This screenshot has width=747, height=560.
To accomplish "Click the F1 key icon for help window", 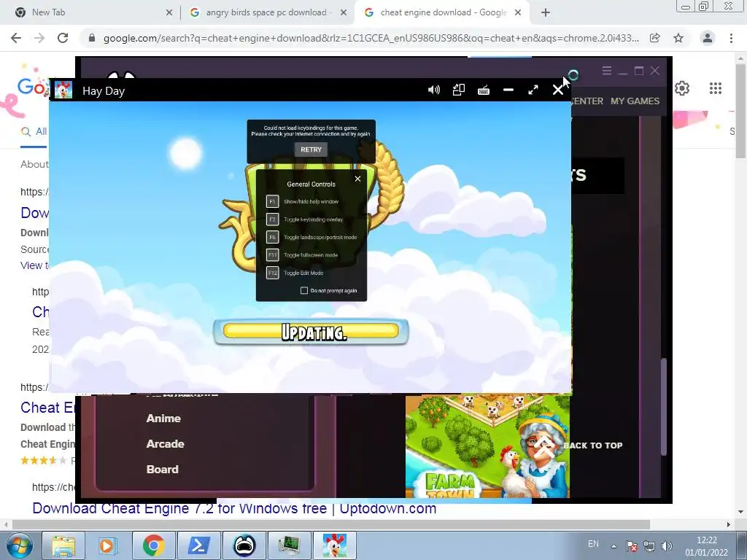I will tap(272, 201).
